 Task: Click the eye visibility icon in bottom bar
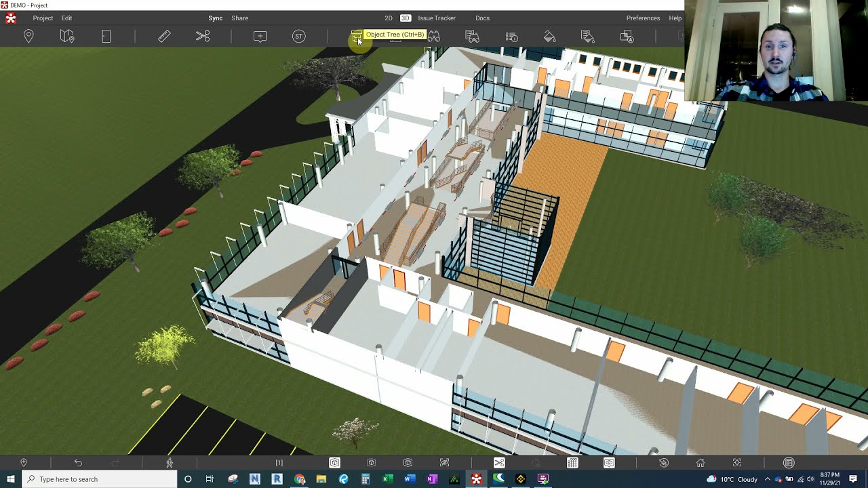(x=609, y=463)
